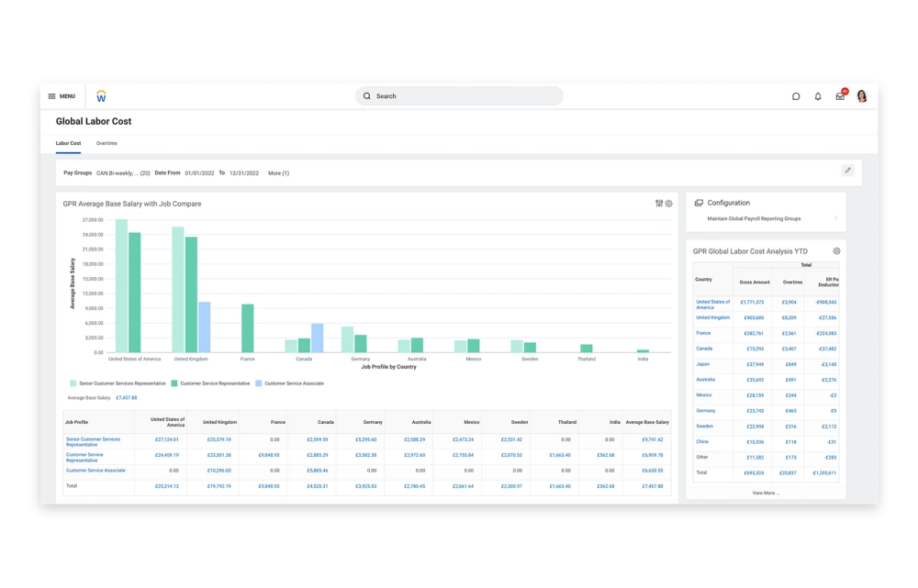This screenshot has width=918, height=588.
Task: Open the inbox with red badge
Action: pos(840,96)
